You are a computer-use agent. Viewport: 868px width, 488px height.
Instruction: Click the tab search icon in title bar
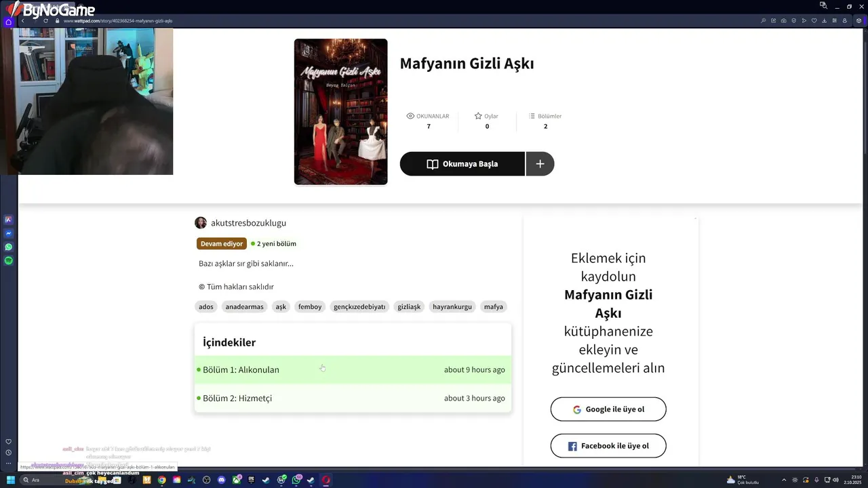pos(823,5)
